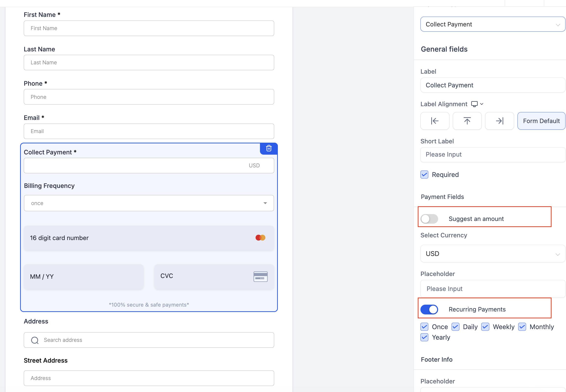The image size is (566, 392).
Task: Select top label alignment icon
Action: pyautogui.click(x=467, y=121)
